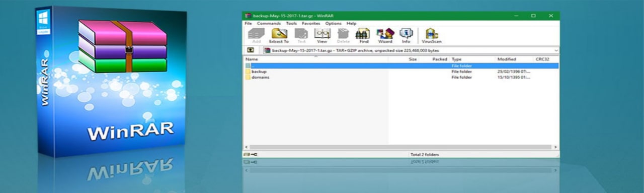This screenshot has width=644, height=193.
Task: Select the backup folder row
Action: coord(401,72)
